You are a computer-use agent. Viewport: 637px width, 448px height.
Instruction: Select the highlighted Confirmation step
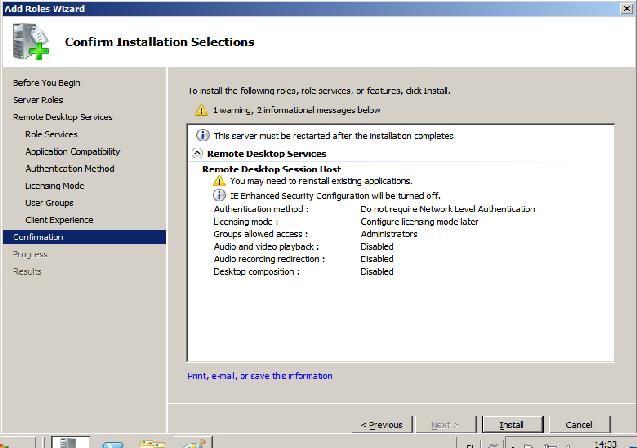(84, 237)
